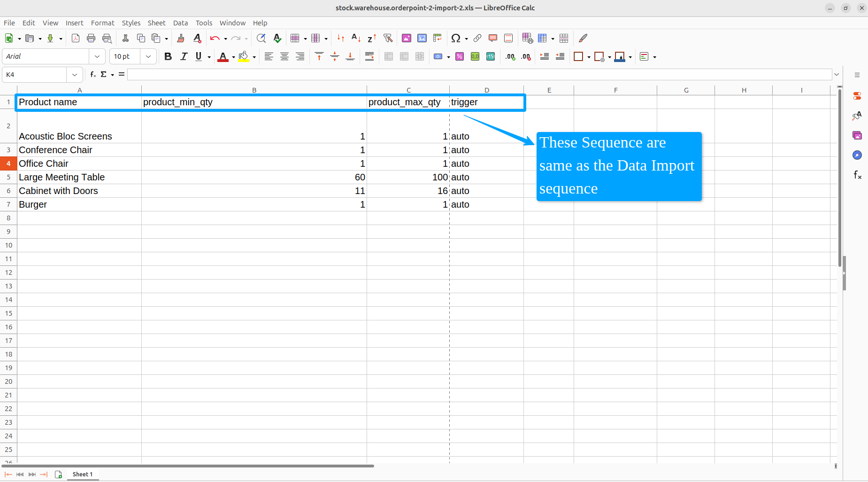Select the Large Meeting Table cell
The height and width of the screenshot is (482, 868).
(x=79, y=177)
